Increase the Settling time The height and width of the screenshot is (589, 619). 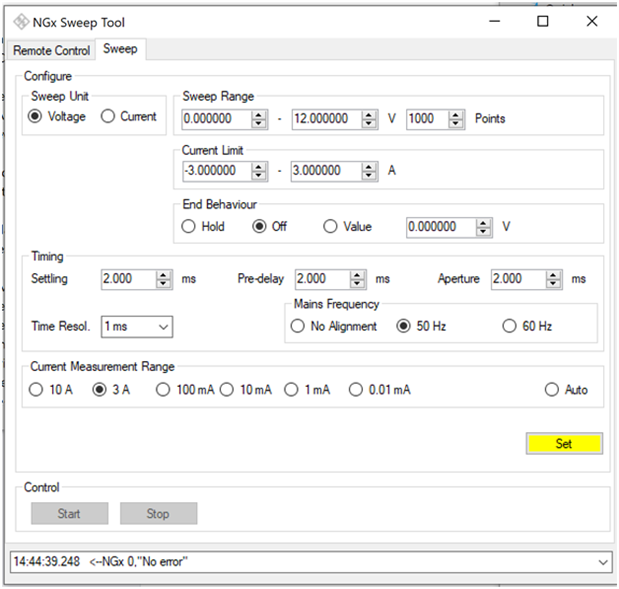click(163, 275)
